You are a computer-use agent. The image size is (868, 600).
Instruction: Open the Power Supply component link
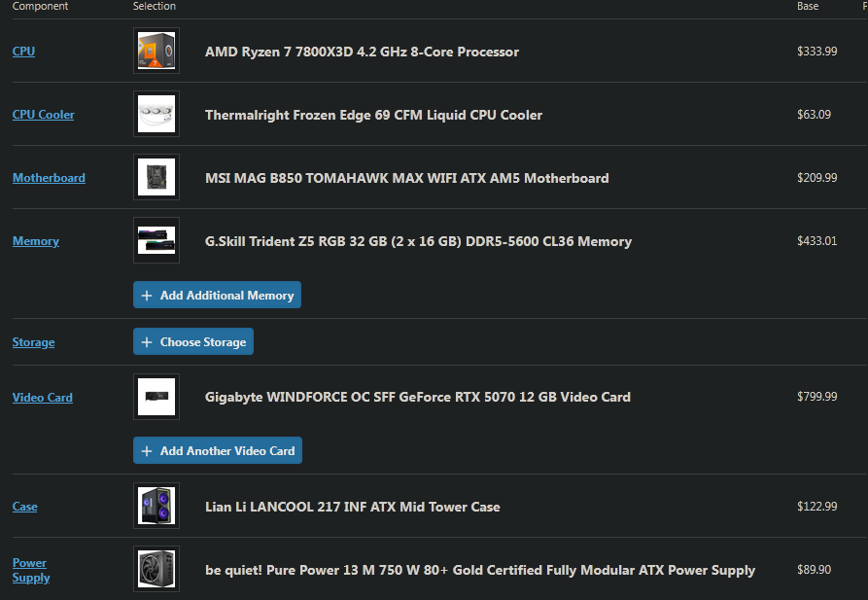click(31, 570)
